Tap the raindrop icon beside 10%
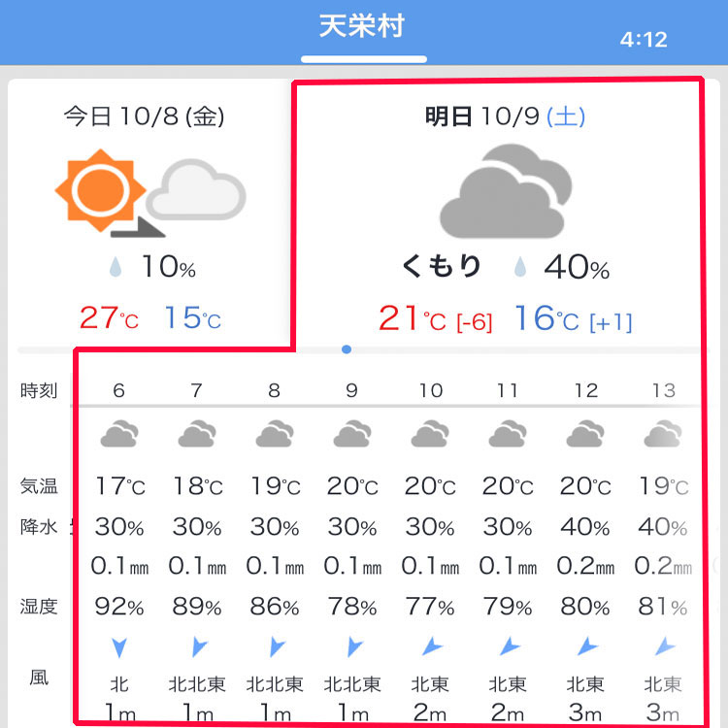The height and width of the screenshot is (728, 728). click(x=116, y=267)
